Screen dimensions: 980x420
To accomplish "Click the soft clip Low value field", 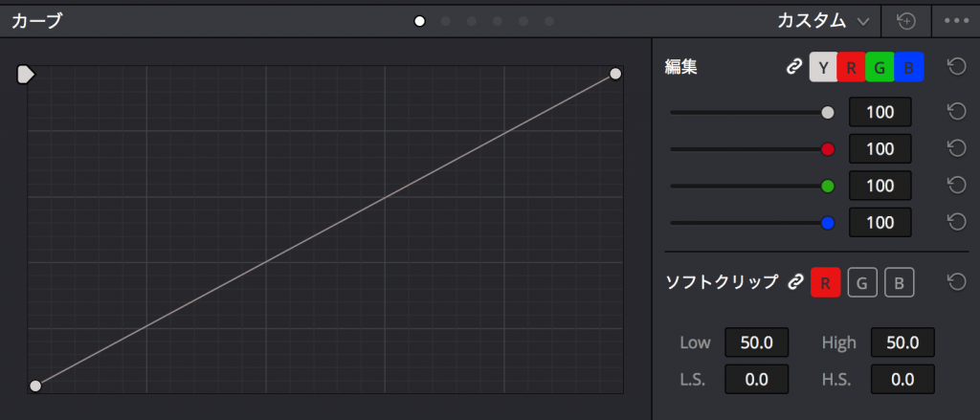I will click(x=756, y=343).
